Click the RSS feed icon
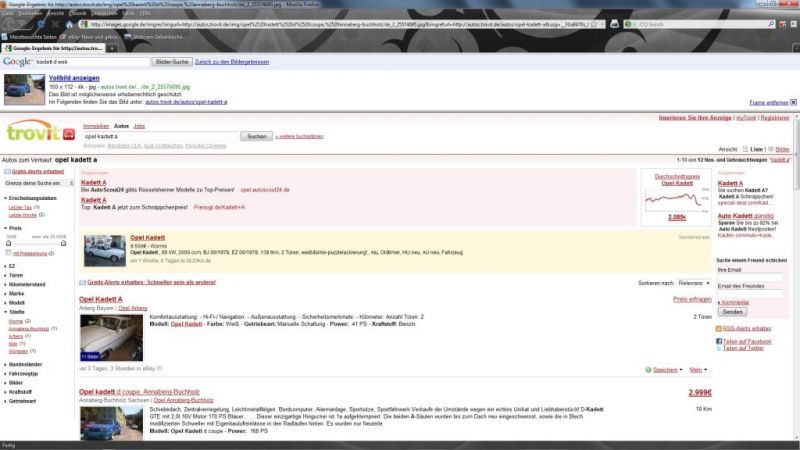The image size is (800, 450). click(x=718, y=329)
